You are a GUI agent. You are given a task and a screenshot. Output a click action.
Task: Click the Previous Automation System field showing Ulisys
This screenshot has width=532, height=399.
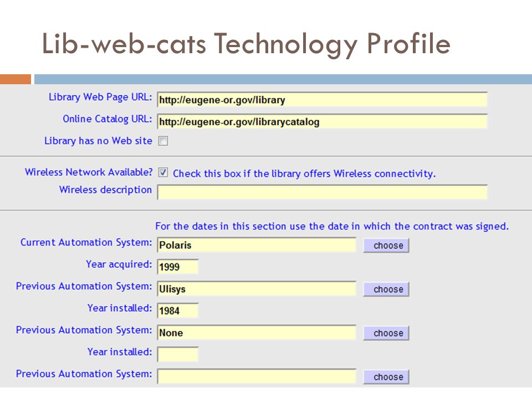pos(257,289)
